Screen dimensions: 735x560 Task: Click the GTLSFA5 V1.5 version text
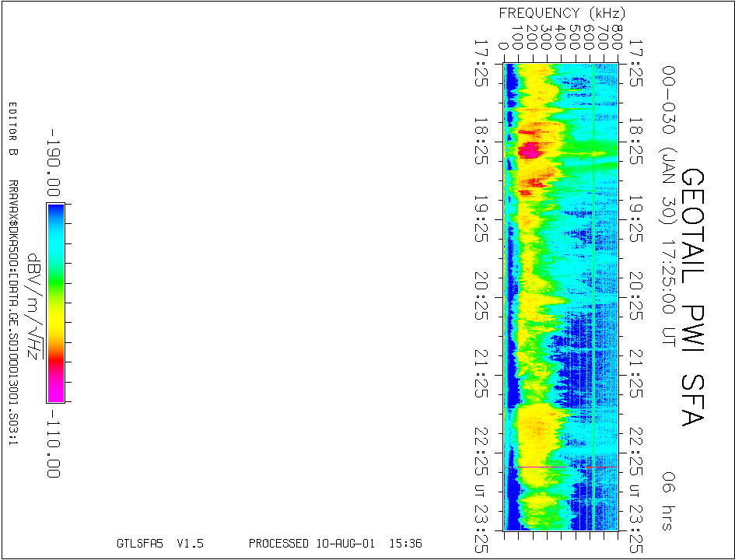click(x=159, y=544)
